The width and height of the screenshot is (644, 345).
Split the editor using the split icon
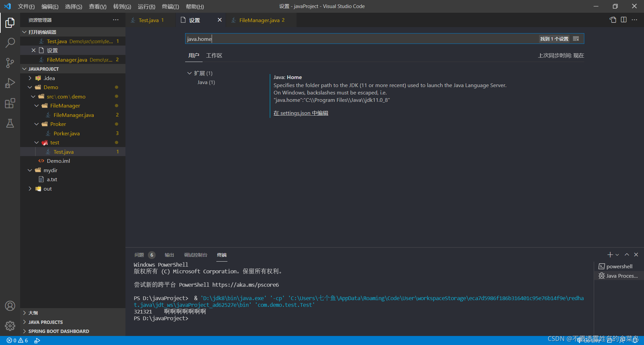pos(624,20)
